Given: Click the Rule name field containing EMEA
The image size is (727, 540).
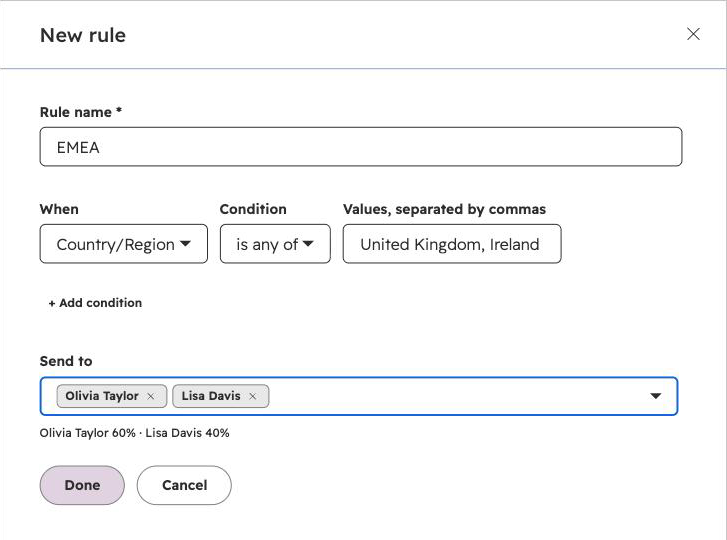Looking at the screenshot, I should [x=361, y=146].
